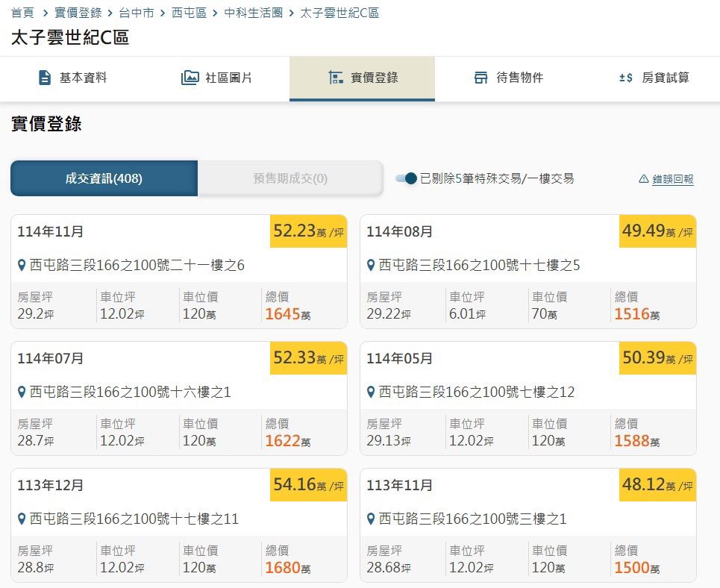Image resolution: width=720 pixels, height=588 pixels.
Task: Click the 待售物件 storefront icon
Action: coord(481,78)
